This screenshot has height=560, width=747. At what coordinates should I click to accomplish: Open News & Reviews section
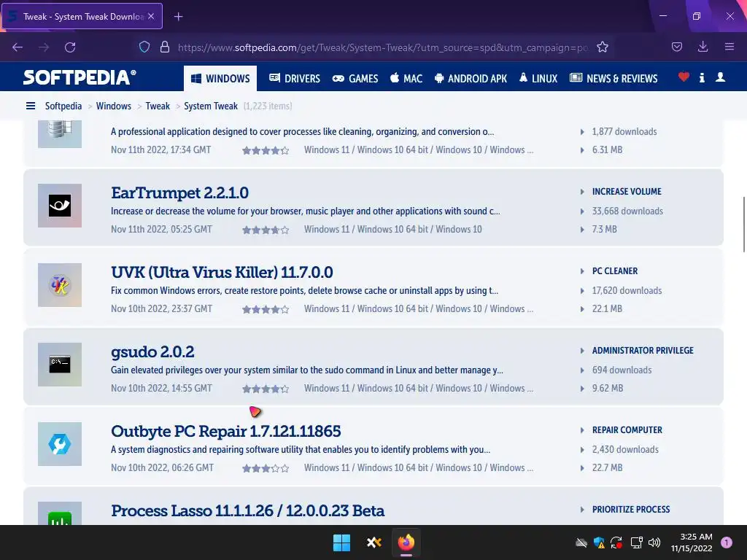coord(614,79)
